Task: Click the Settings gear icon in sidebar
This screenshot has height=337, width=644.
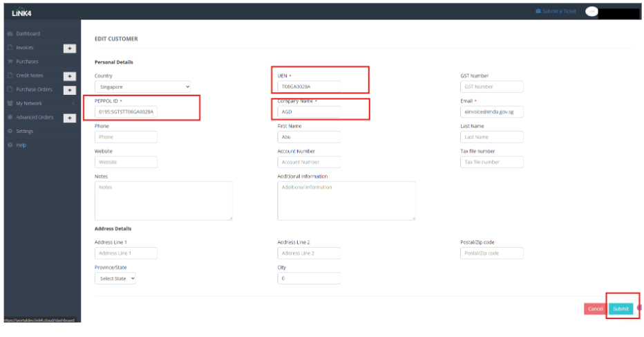Action: tap(10, 131)
